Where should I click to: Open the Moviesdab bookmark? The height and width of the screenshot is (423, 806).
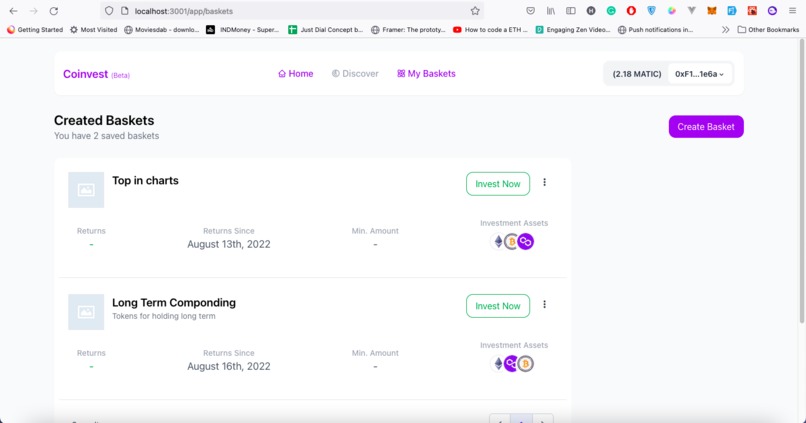[161, 30]
